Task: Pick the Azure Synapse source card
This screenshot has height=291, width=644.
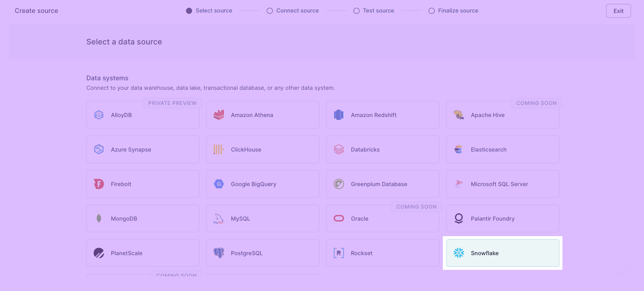Action: tap(142, 149)
